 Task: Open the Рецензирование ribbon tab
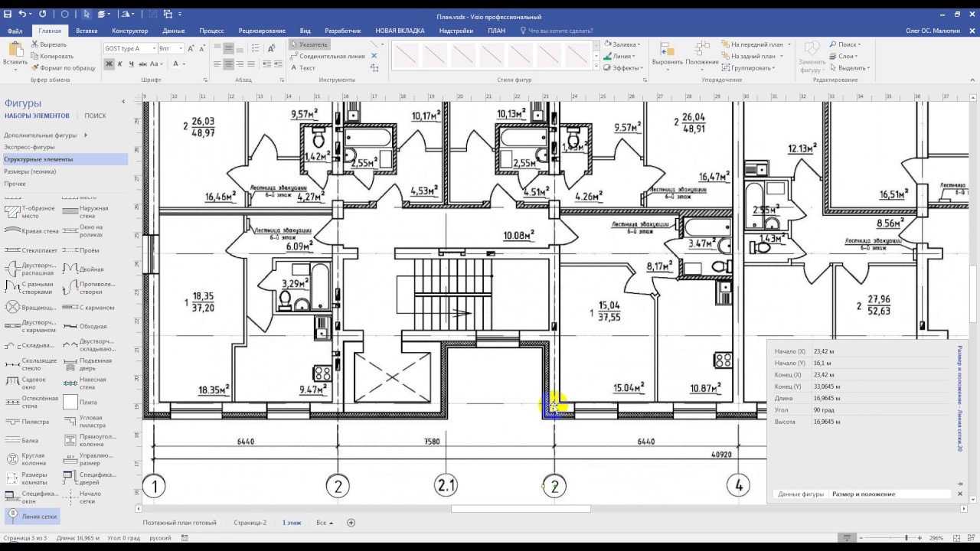click(262, 31)
